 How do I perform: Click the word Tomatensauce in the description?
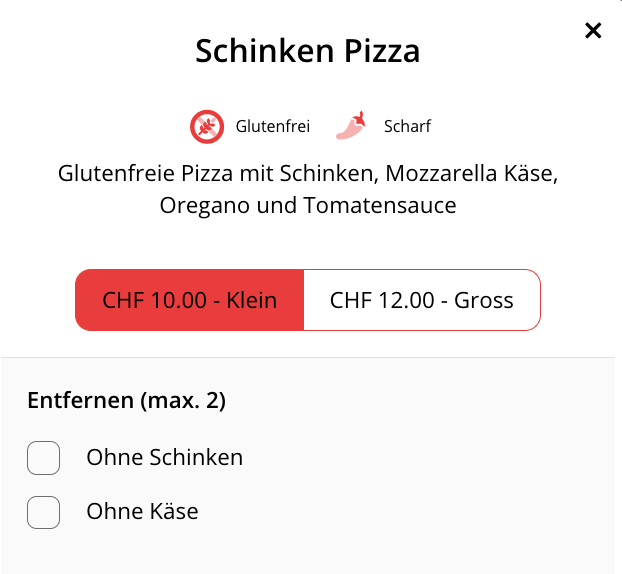pyautogui.click(x=380, y=205)
